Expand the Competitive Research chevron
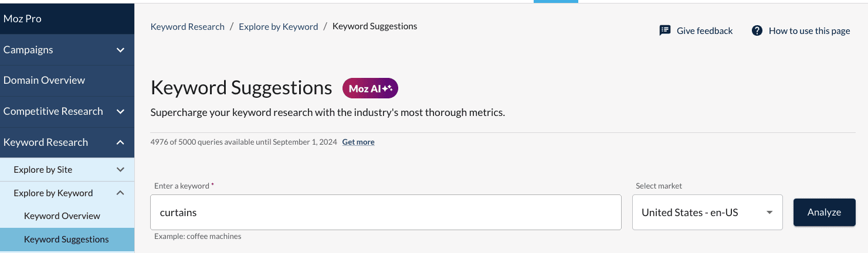Viewport: 868px width, 253px height. [x=120, y=111]
